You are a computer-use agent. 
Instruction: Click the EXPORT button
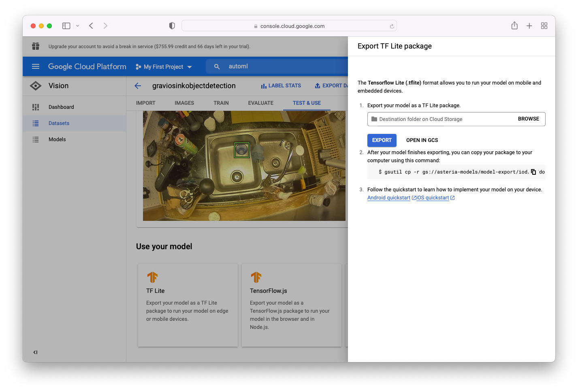point(382,140)
